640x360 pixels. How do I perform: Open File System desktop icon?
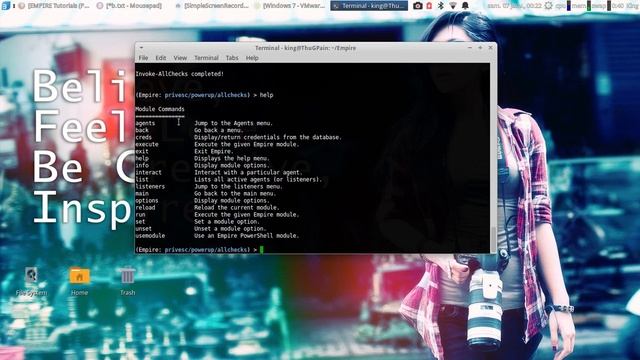pyautogui.click(x=31, y=281)
